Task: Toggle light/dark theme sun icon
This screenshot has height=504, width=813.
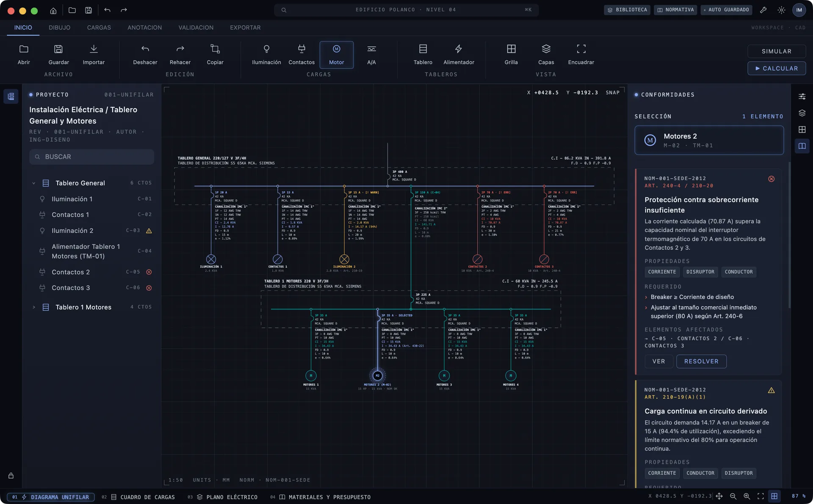Action: point(781,10)
